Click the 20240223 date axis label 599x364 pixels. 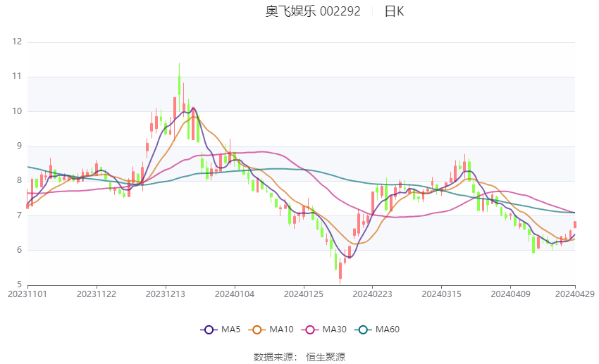(373, 294)
